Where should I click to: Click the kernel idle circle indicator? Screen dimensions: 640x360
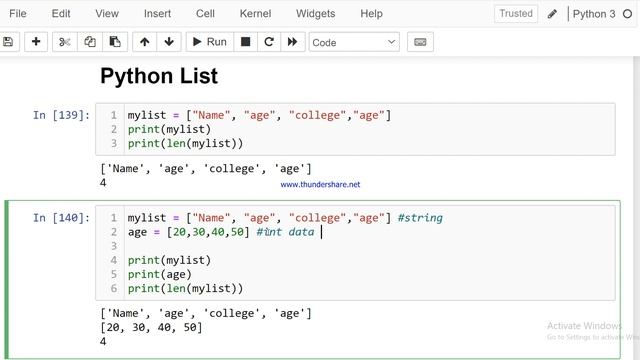[x=627, y=14]
